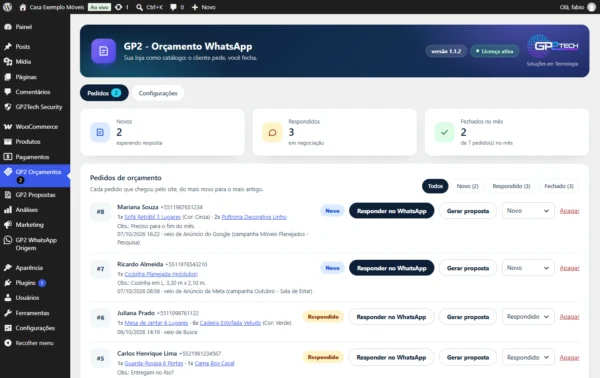Gerar proposta for order #6

pos(468,317)
